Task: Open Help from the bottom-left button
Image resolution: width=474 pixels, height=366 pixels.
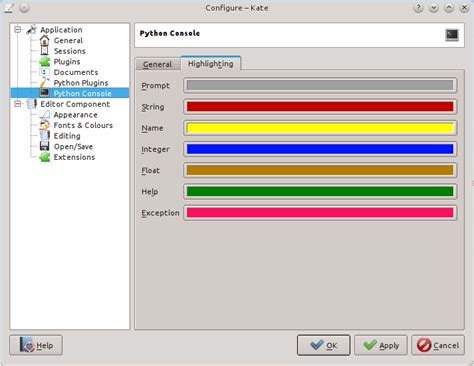Action: tap(36, 345)
